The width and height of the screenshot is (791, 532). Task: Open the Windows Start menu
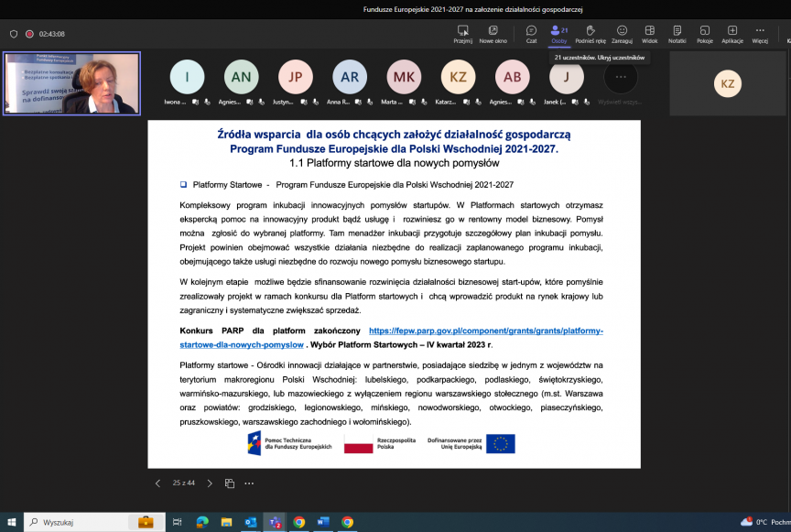pyautogui.click(x=12, y=523)
